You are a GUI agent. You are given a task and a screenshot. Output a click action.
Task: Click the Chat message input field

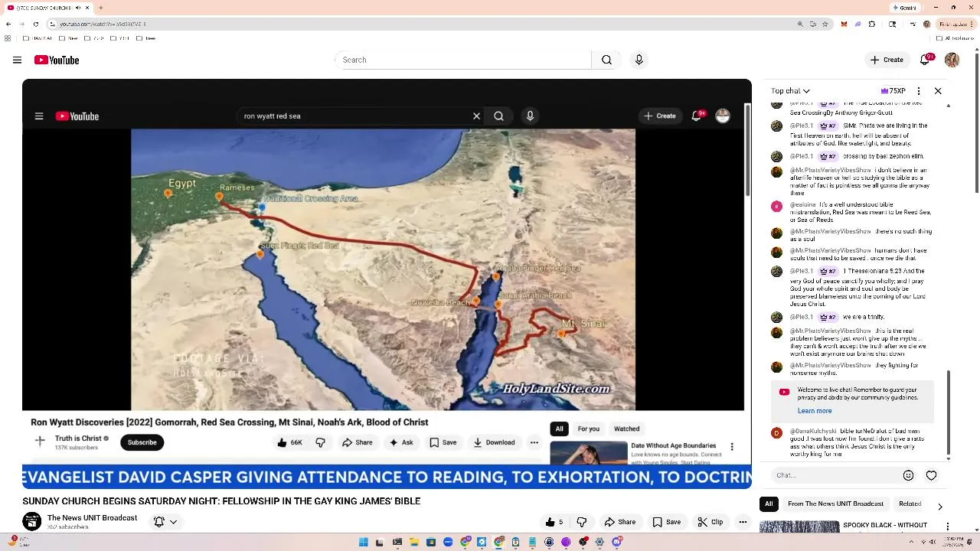click(x=835, y=475)
